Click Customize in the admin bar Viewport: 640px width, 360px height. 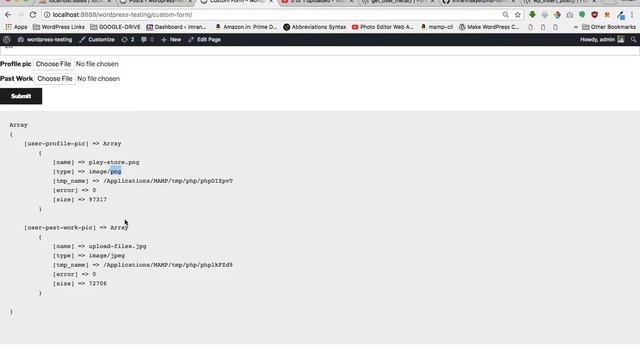click(97, 40)
